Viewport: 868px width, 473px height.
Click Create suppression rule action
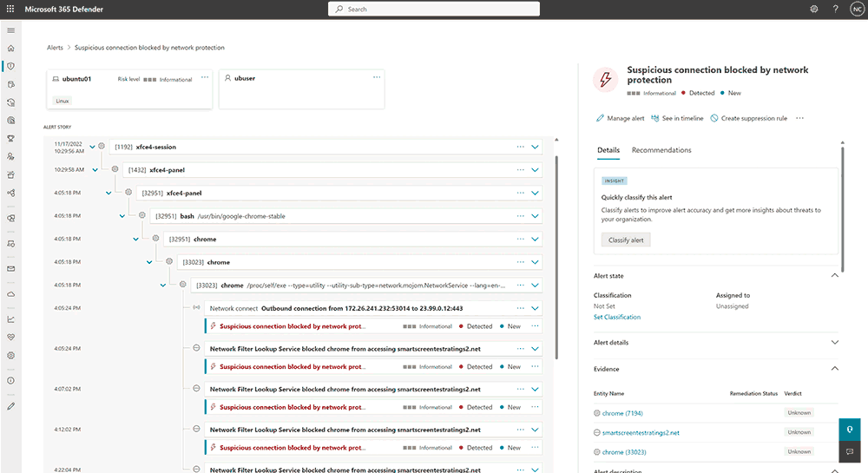pyautogui.click(x=748, y=118)
